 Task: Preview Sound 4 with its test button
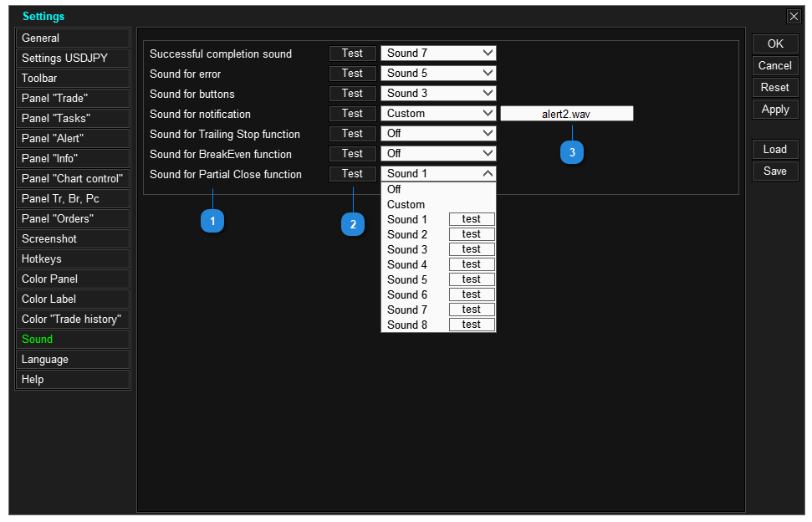click(472, 264)
